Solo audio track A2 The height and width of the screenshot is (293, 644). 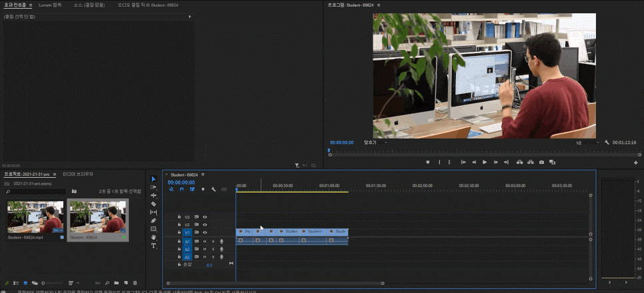pos(213,249)
